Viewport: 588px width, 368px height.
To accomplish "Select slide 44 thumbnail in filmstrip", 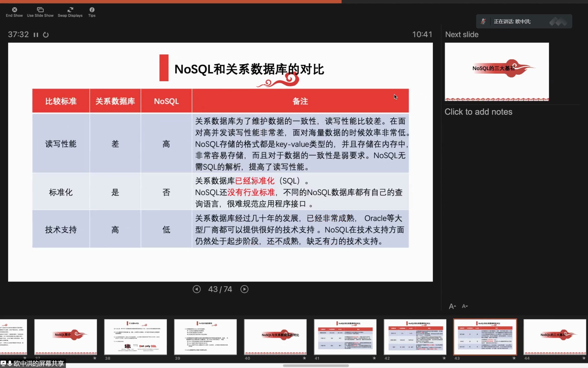I will tap(554, 337).
